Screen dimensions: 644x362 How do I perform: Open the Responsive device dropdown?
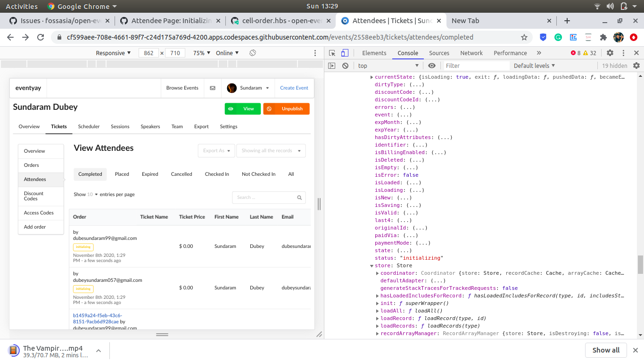tap(113, 53)
